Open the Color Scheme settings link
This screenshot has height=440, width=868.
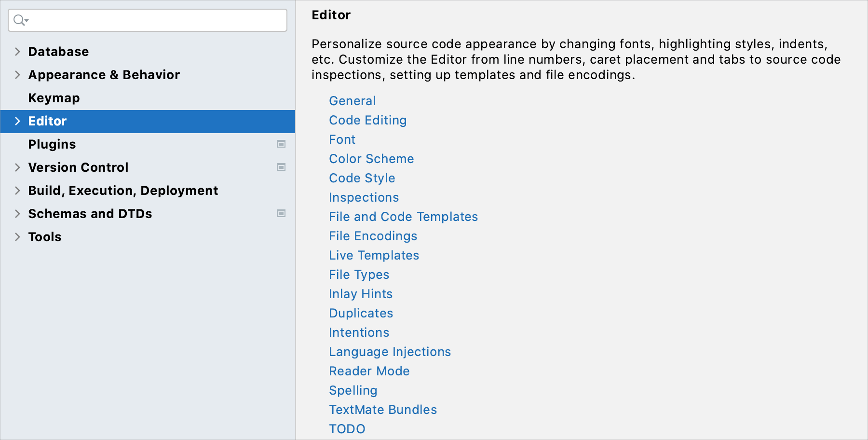pyautogui.click(x=371, y=158)
